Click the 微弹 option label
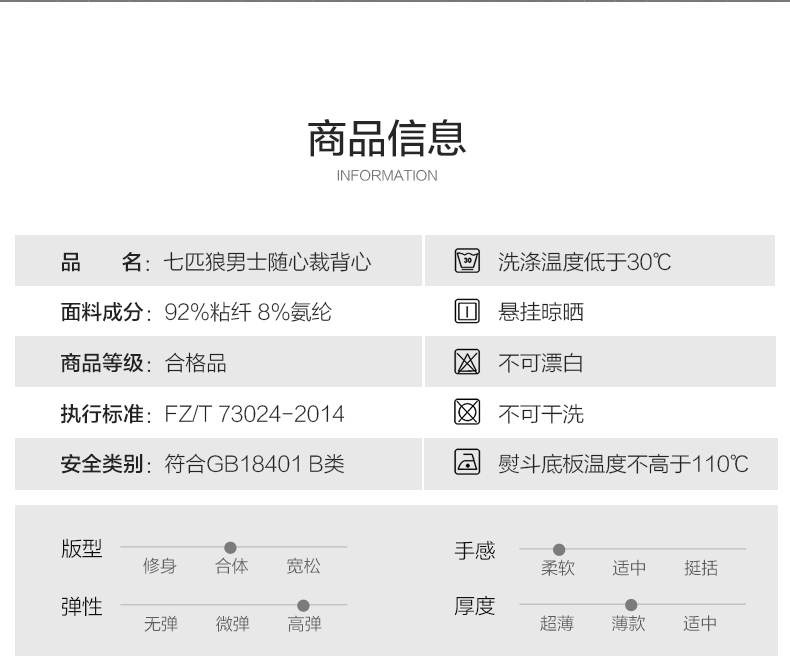This screenshot has width=790, height=672. click(x=233, y=624)
